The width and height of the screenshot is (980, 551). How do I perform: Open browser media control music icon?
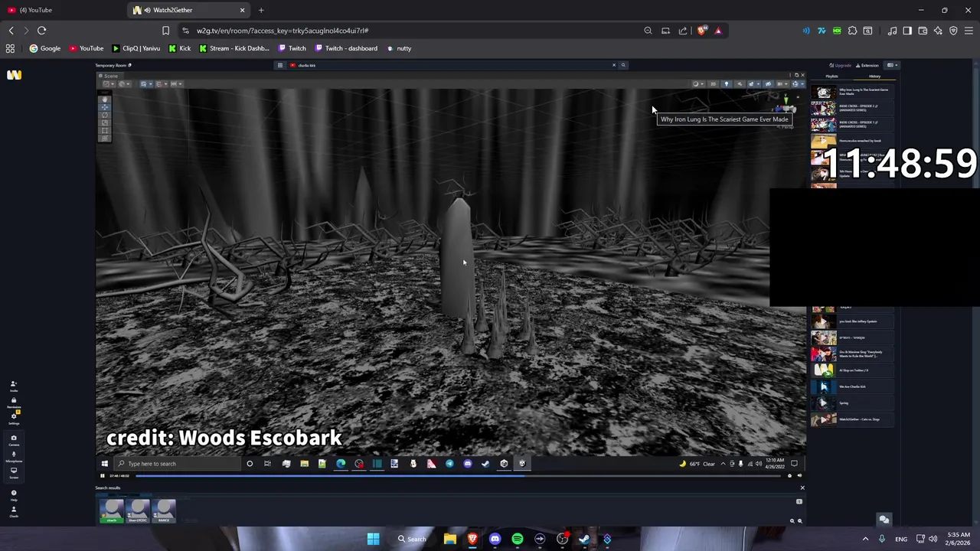point(892,31)
